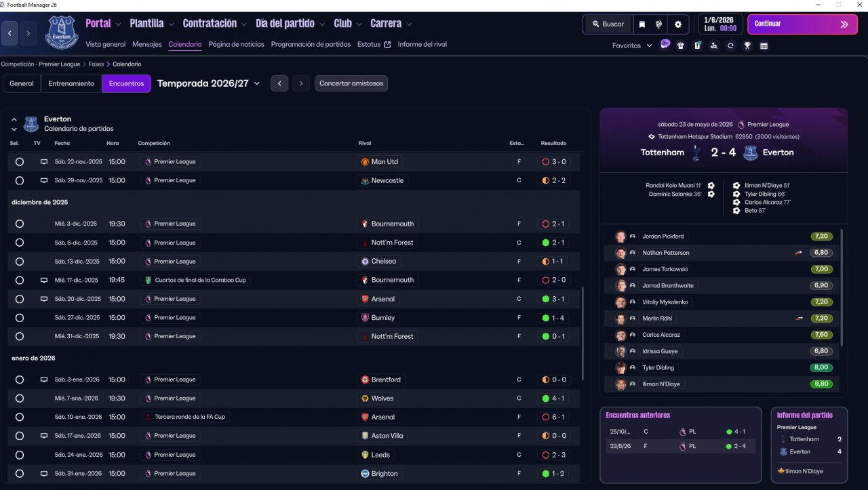Image resolution: width=868 pixels, height=490 pixels.
Task: Click the Everton club crest in header
Action: pyautogui.click(x=62, y=33)
